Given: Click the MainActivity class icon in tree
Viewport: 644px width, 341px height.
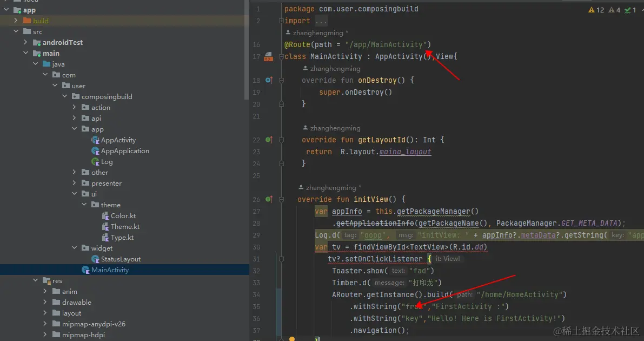Looking at the screenshot, I should (x=85, y=270).
